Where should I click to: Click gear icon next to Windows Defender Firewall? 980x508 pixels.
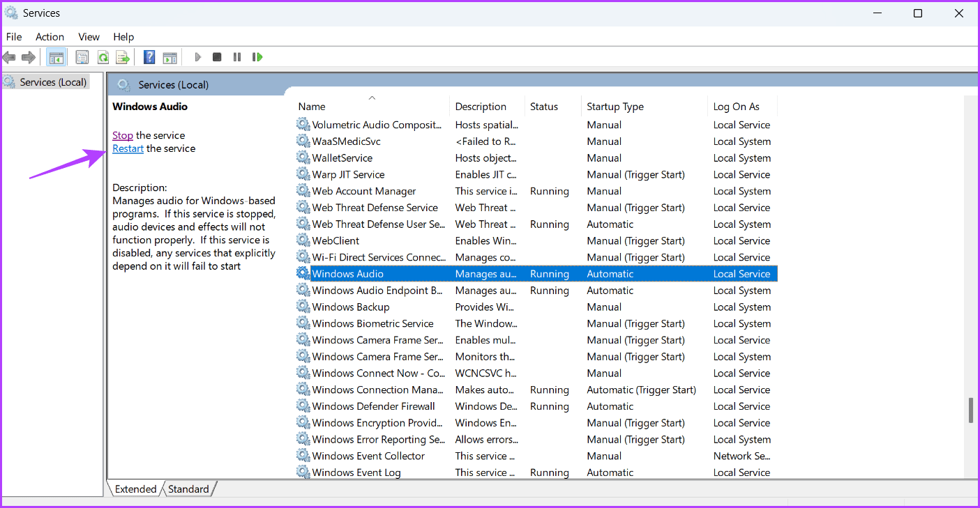pyautogui.click(x=303, y=406)
